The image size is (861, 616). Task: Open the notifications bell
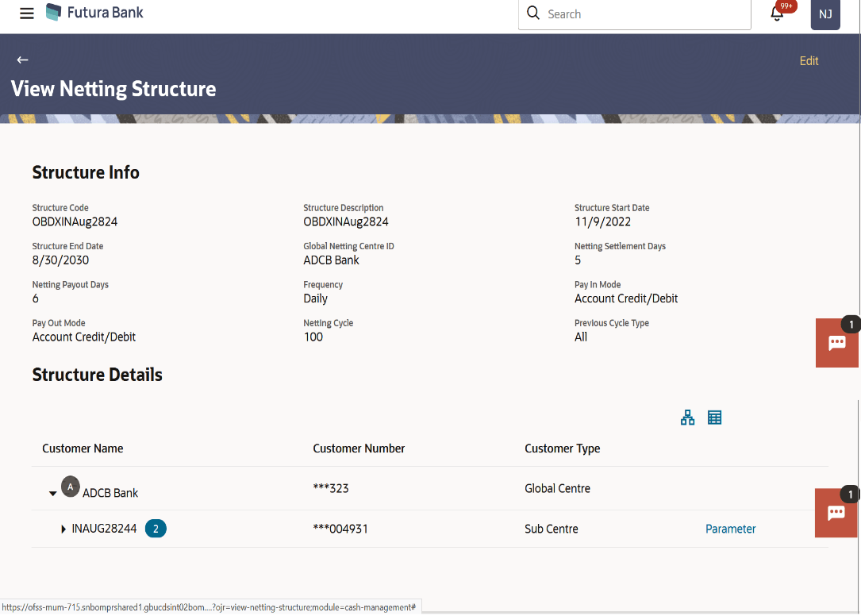pyautogui.click(x=777, y=13)
